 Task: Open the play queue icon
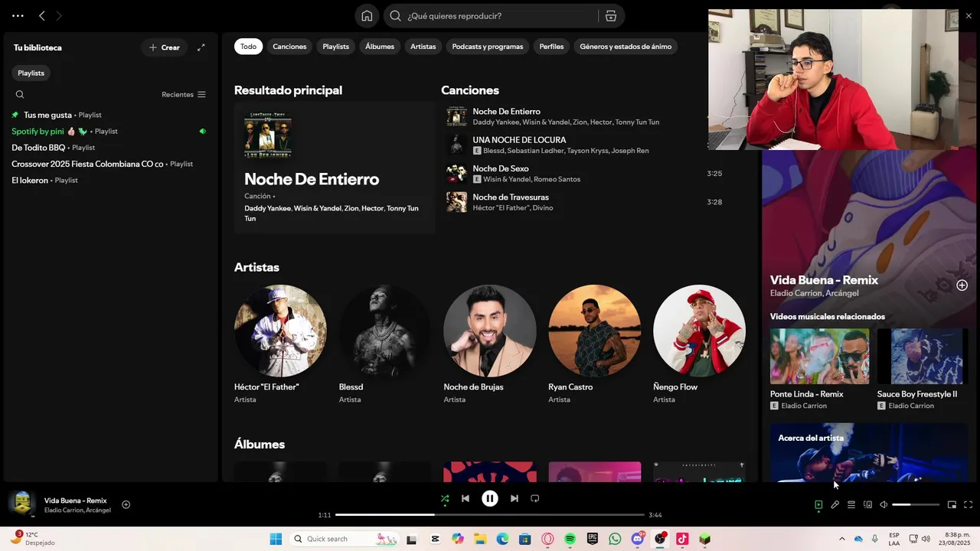[x=851, y=505]
